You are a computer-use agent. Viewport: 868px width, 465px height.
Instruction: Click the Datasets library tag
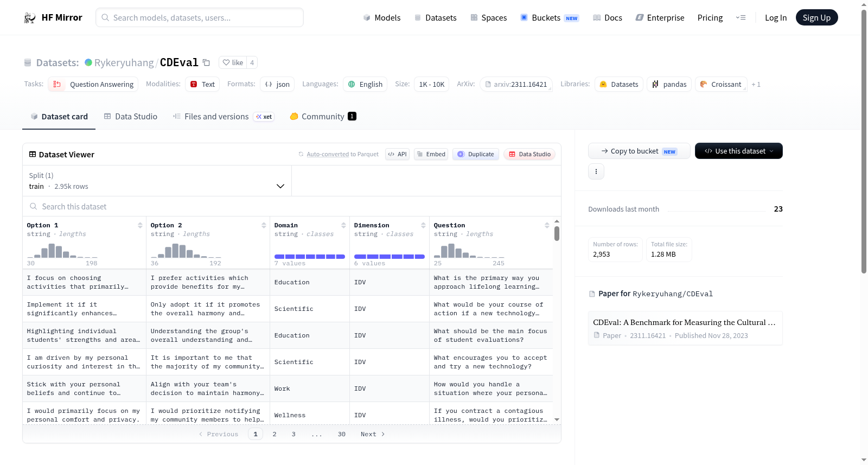pyautogui.click(x=619, y=84)
